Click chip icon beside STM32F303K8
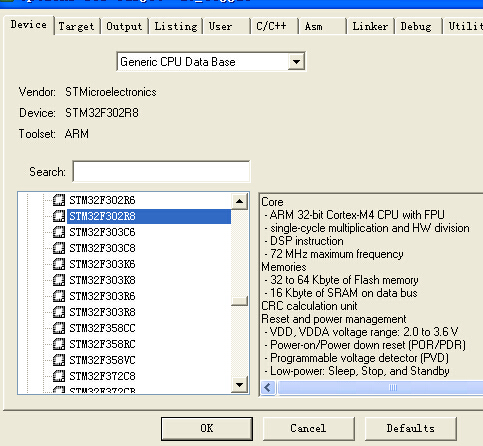This screenshot has height=446, width=483. coord(59,280)
